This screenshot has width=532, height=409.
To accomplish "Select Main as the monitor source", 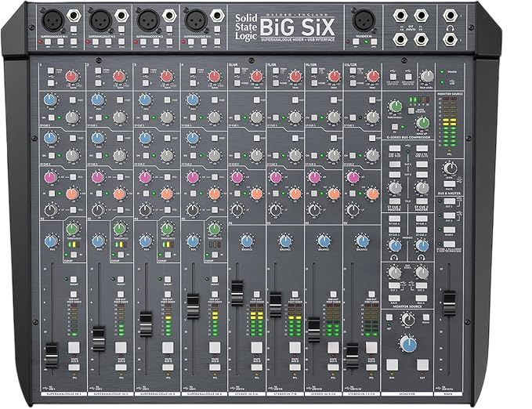I will 394,298.
